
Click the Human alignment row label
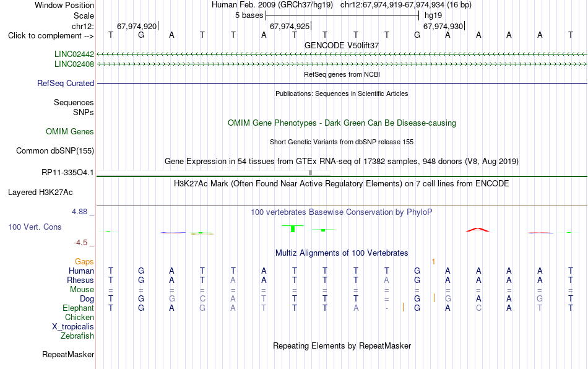coord(81,271)
